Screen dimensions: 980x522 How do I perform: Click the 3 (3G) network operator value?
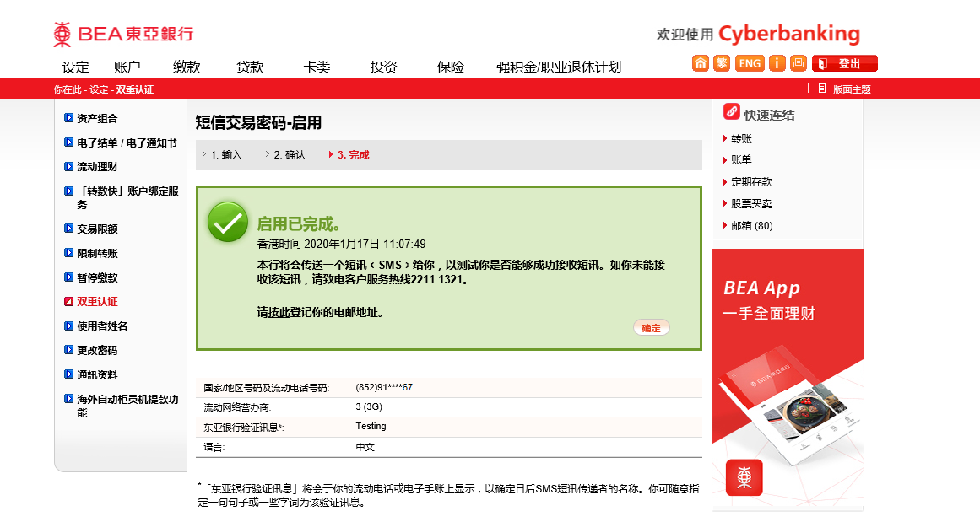click(x=369, y=406)
